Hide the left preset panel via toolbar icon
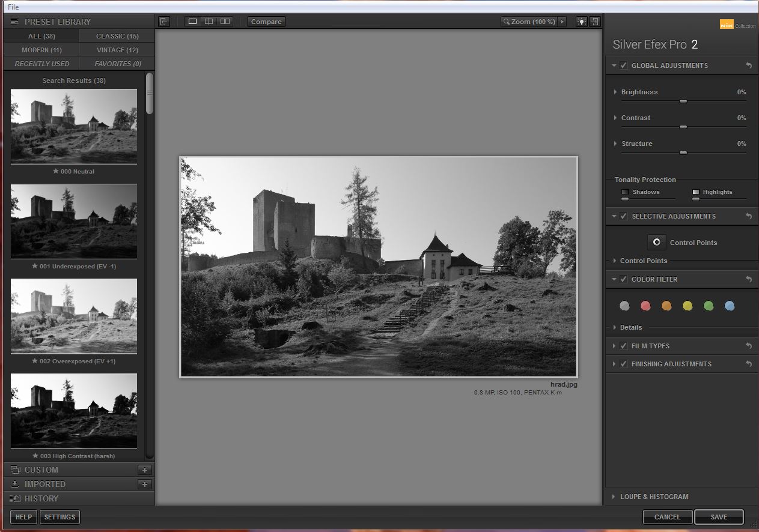The image size is (759, 532). (x=164, y=22)
